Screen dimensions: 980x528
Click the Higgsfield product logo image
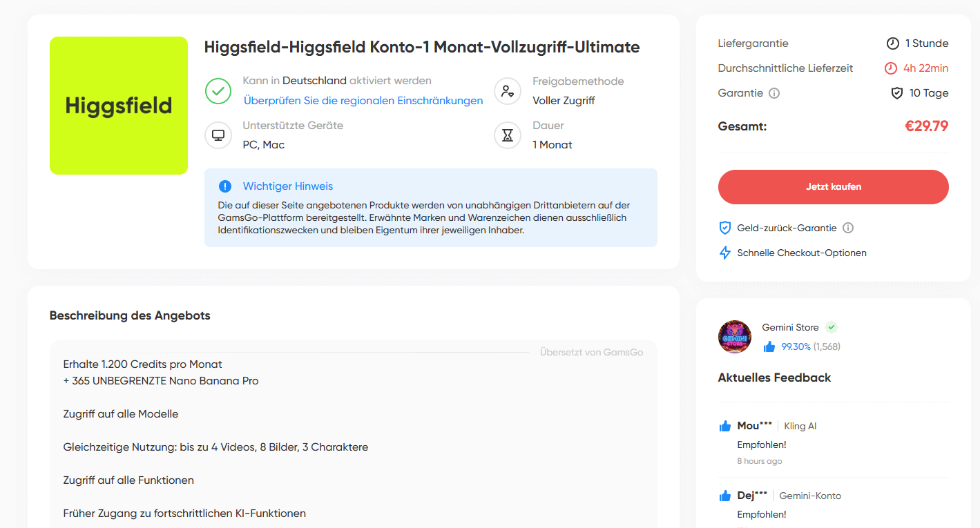(119, 106)
